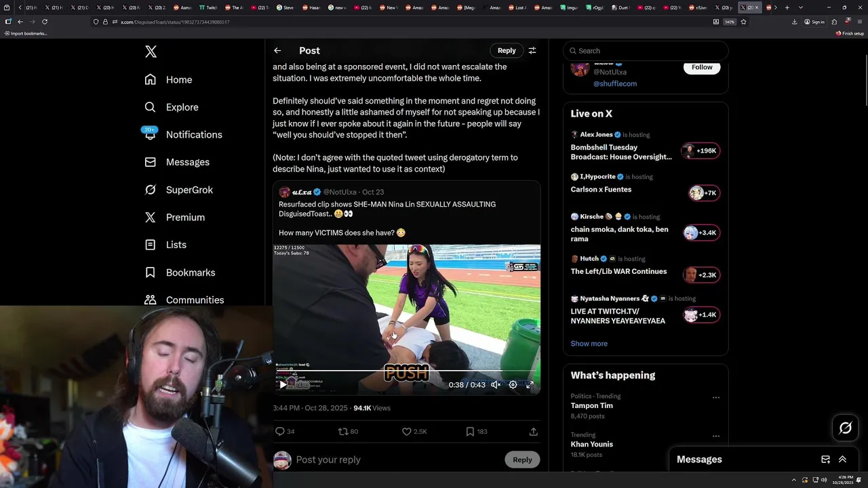Click Finish setup in browser toolbar
Screen dimensions: 868x488
pyautogui.click(x=850, y=33)
